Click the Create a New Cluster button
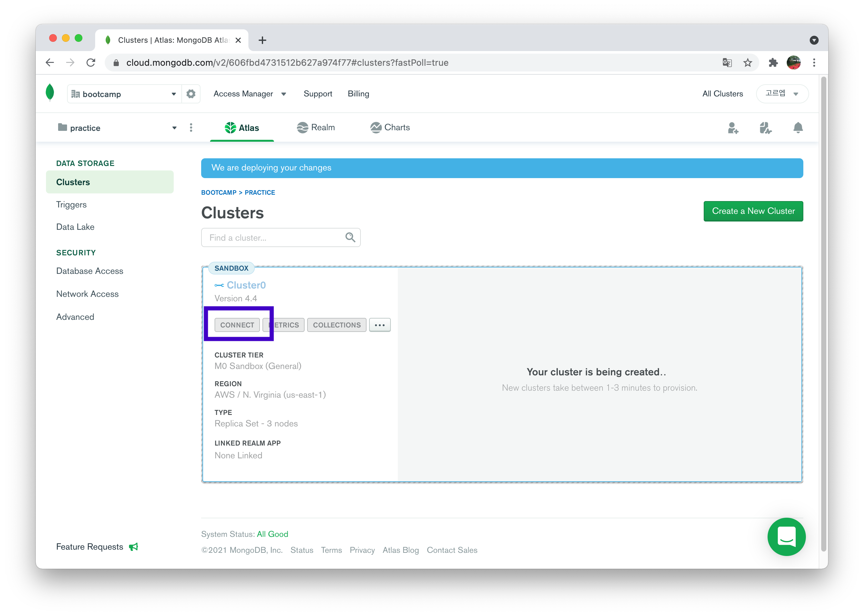The height and width of the screenshot is (616, 864). (753, 211)
